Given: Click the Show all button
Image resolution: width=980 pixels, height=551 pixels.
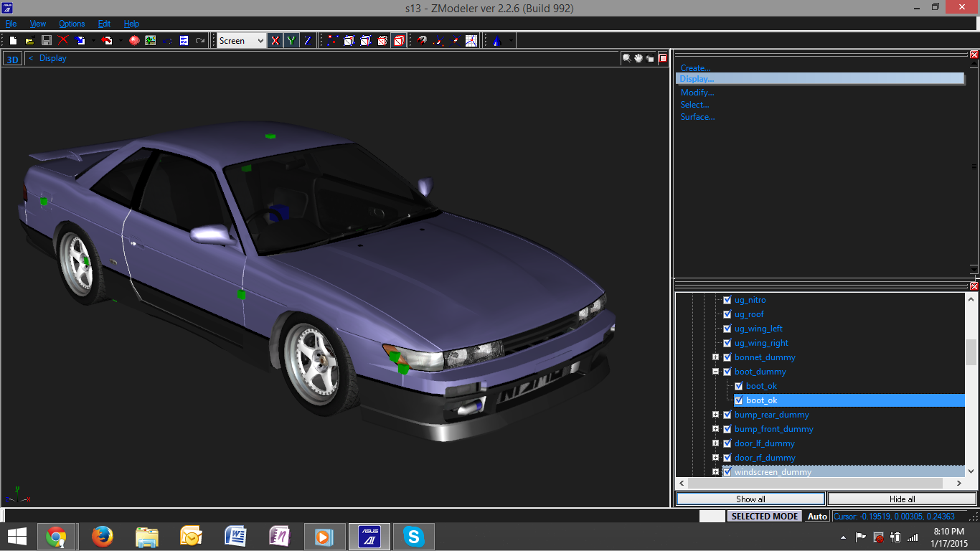Looking at the screenshot, I should (750, 499).
